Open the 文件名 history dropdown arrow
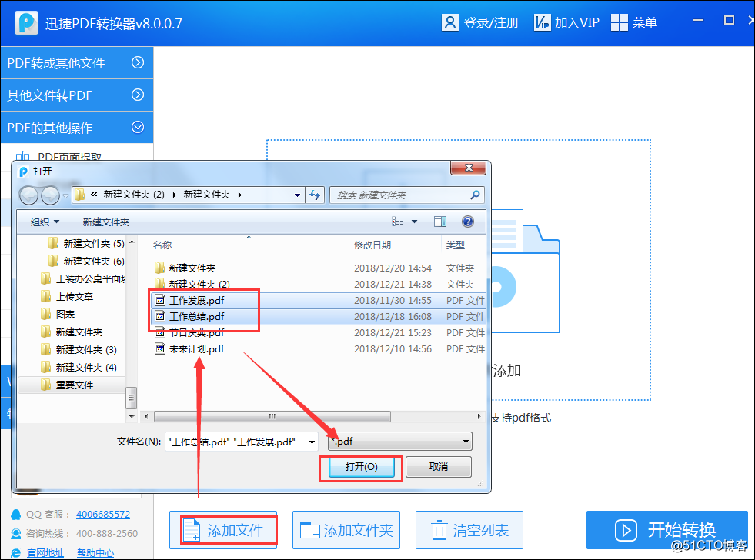 [312, 442]
